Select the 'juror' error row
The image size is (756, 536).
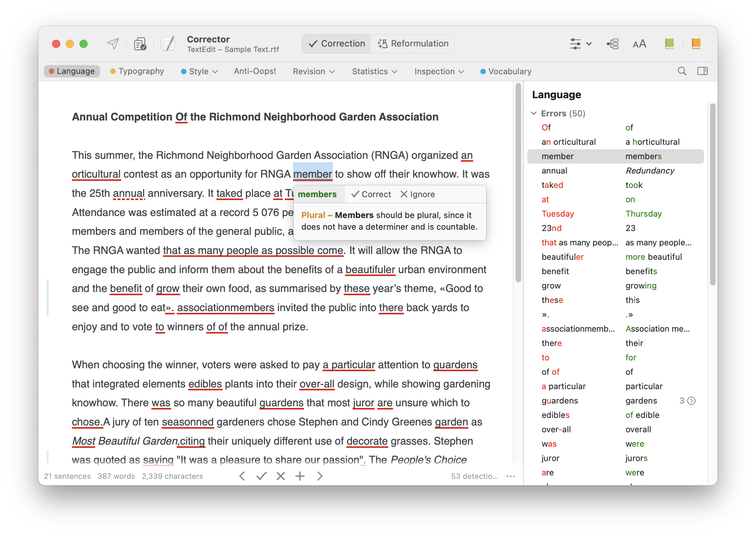tap(616, 458)
